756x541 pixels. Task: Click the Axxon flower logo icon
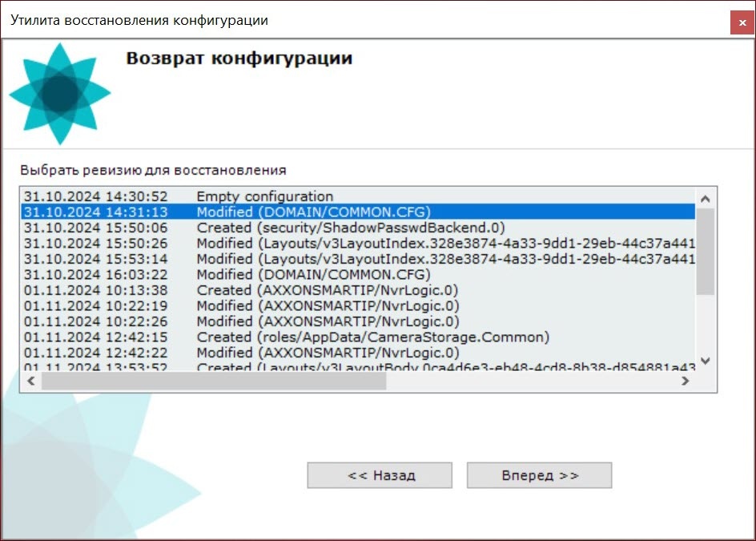59,95
